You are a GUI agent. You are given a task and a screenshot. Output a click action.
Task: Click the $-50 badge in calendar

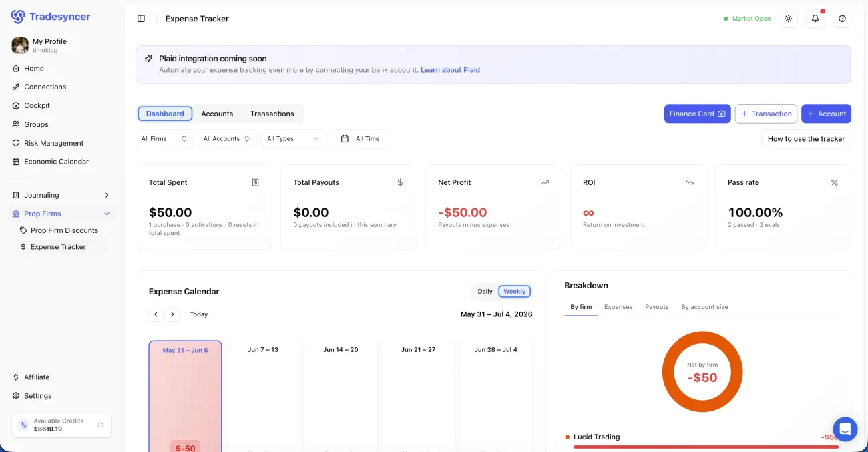point(186,447)
